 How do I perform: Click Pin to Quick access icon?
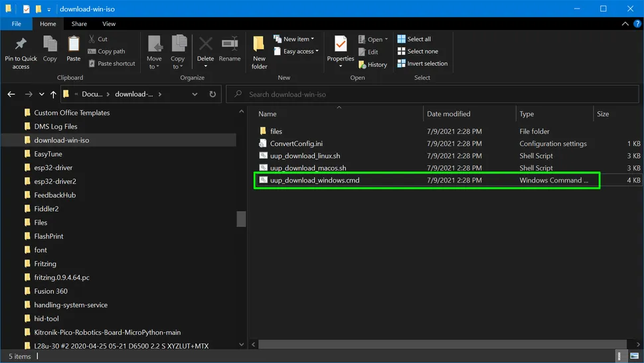point(21,46)
